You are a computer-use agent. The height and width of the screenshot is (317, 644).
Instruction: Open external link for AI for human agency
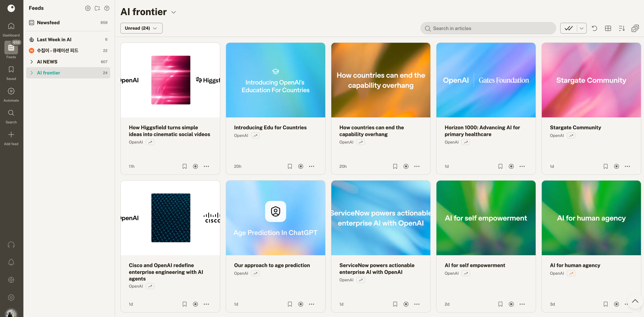571,273
